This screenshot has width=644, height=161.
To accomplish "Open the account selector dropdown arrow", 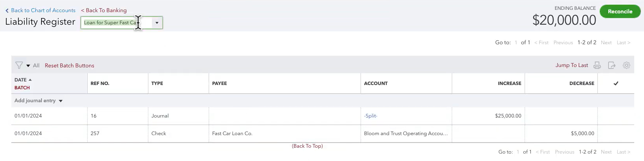I will 157,23.
